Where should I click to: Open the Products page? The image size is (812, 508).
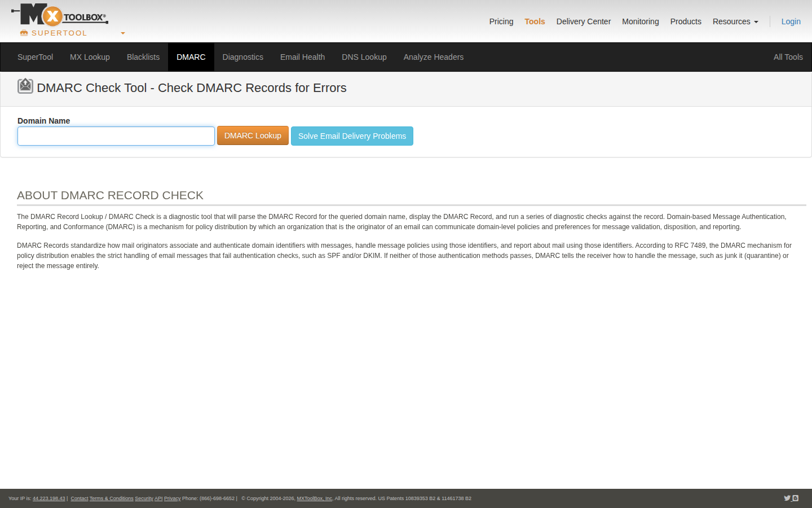coord(686,21)
